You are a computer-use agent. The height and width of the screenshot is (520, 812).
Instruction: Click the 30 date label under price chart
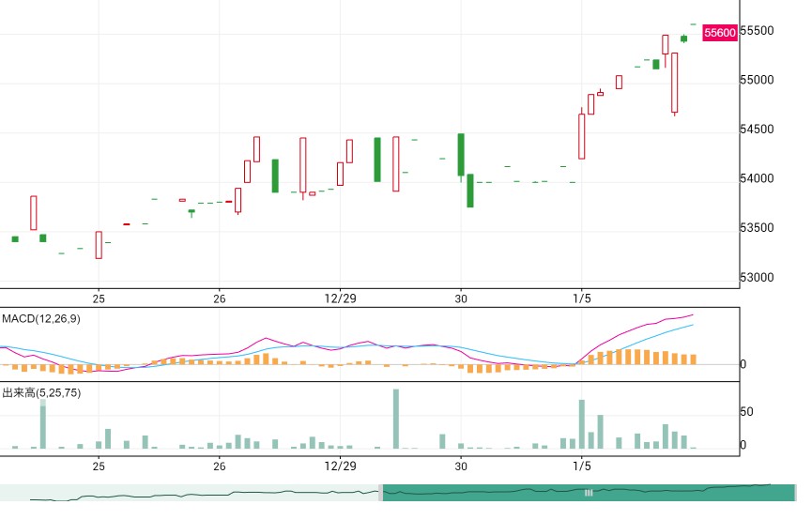461,298
